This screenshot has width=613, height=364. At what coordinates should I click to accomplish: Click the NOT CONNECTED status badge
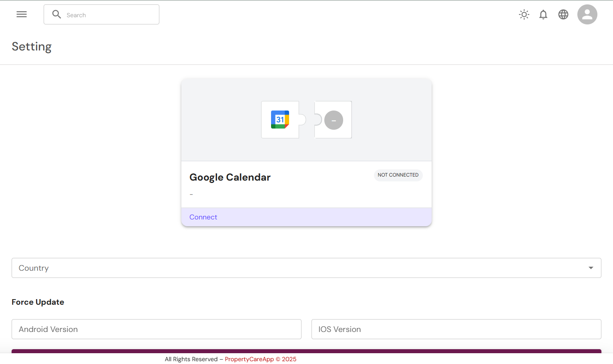point(398,175)
